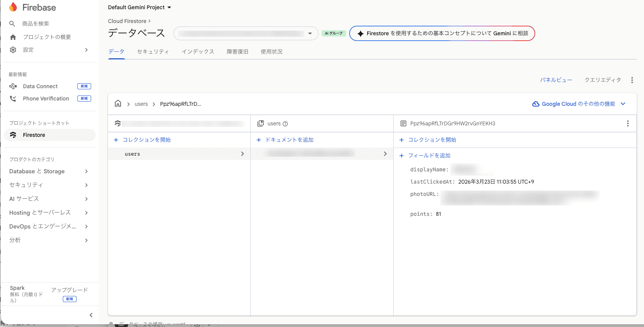
Task: Expand Google Cloud のその他の機能 chevron
Action: [x=623, y=104]
